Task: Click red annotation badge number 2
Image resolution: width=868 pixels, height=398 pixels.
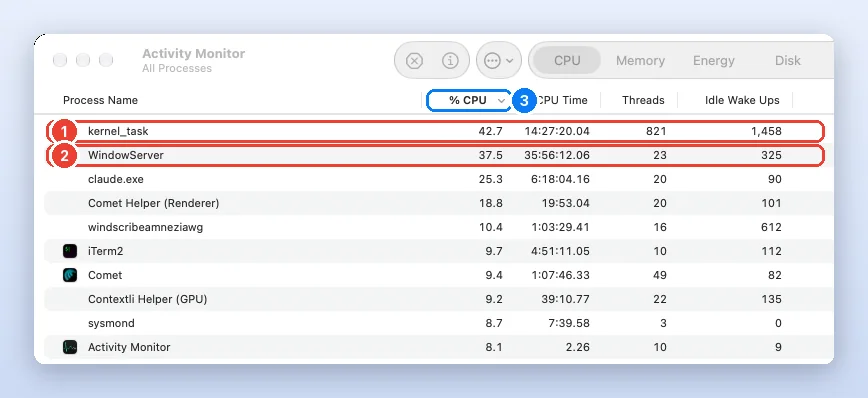Action: click(x=64, y=156)
